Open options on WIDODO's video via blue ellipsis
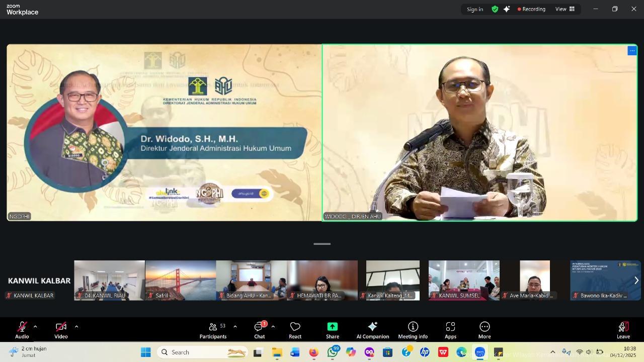The height and width of the screenshot is (362, 644). (x=632, y=50)
